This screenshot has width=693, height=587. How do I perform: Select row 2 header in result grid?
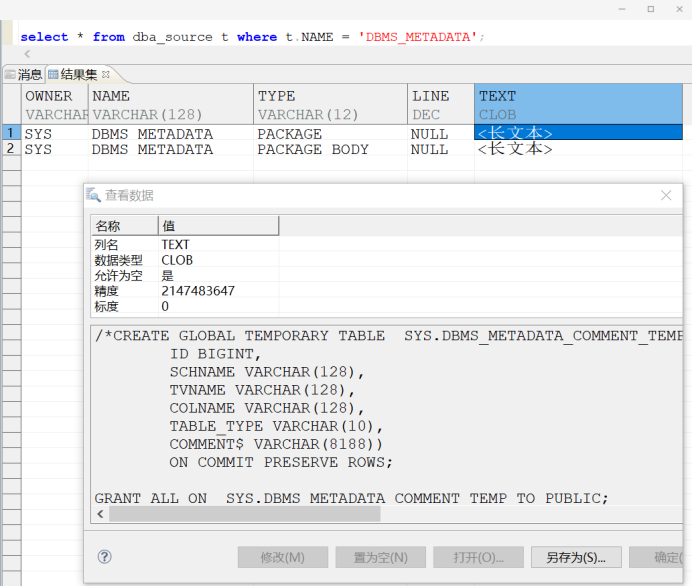11,149
